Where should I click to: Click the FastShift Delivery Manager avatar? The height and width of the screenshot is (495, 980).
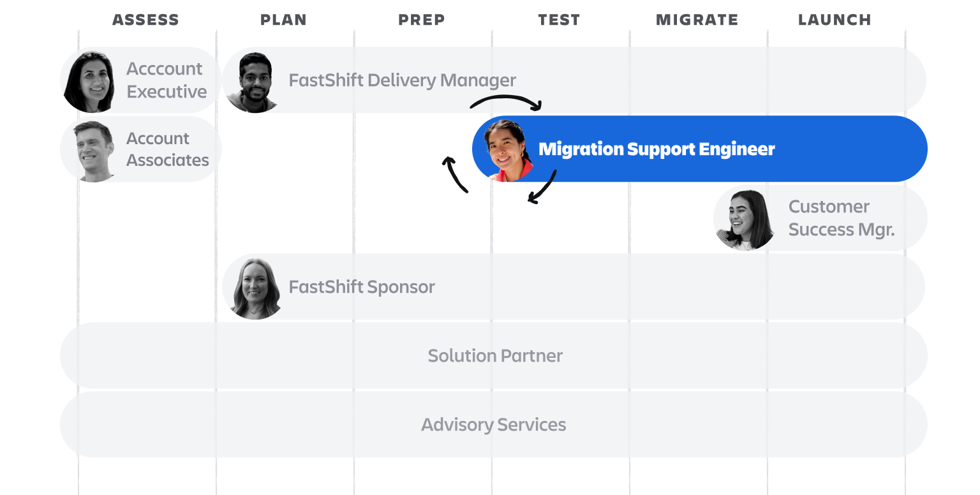coord(251,82)
